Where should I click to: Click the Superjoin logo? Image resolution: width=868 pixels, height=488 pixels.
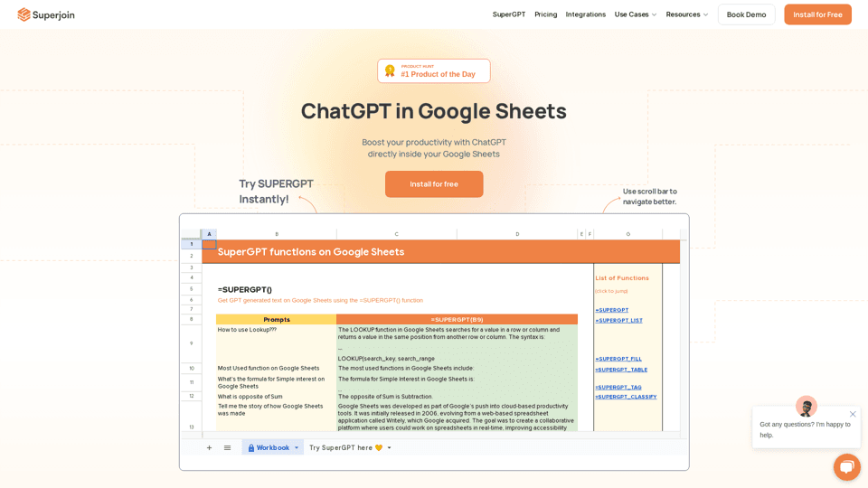tap(46, 15)
